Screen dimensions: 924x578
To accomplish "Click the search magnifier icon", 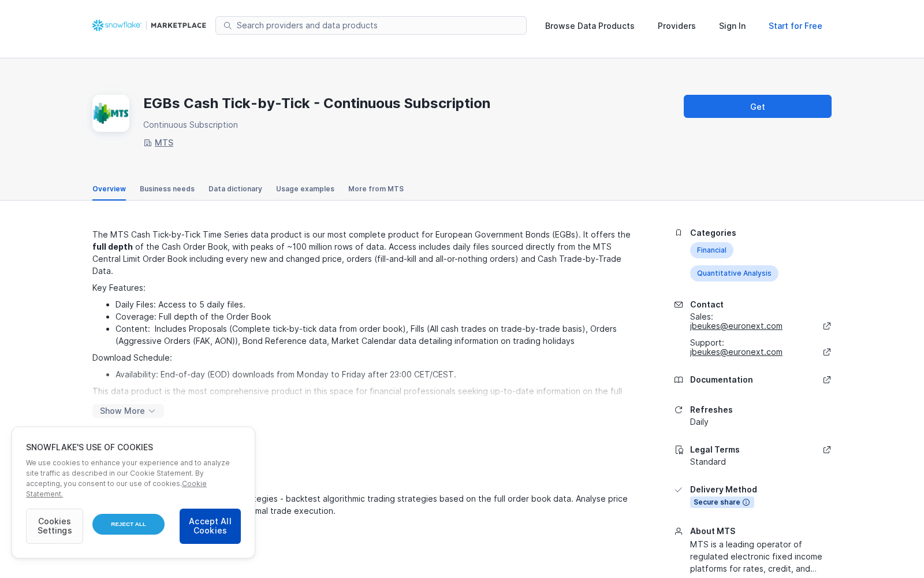I will click(x=228, y=25).
